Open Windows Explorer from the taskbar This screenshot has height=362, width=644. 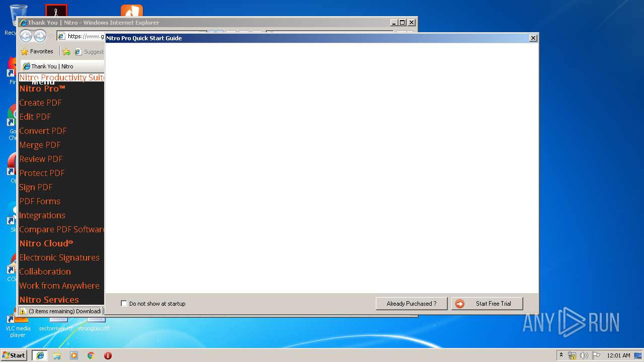[57, 355]
